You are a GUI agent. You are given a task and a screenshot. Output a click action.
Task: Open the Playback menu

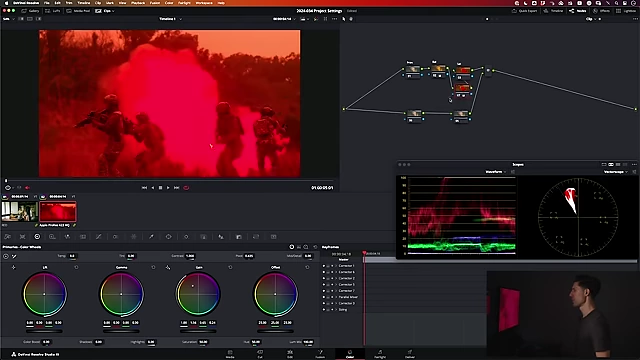pos(138,3)
